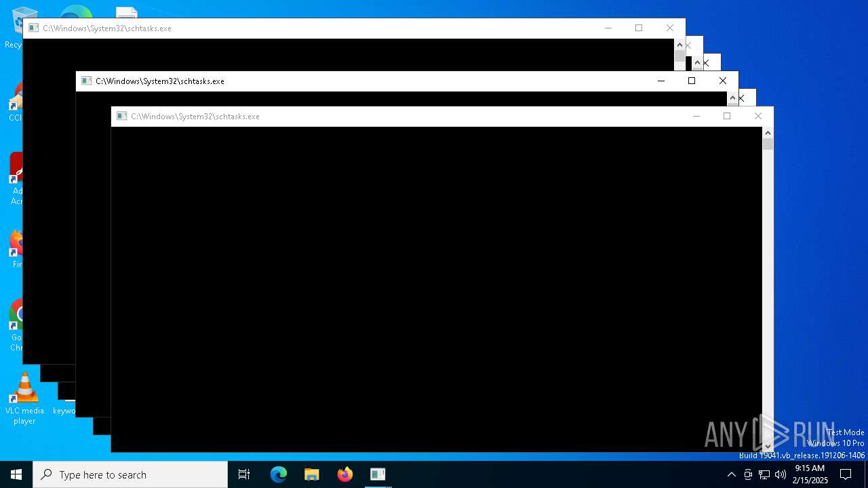Screen dimensions: 868x488
Task: Close the middle schtasks.exe window
Action: 723,81
